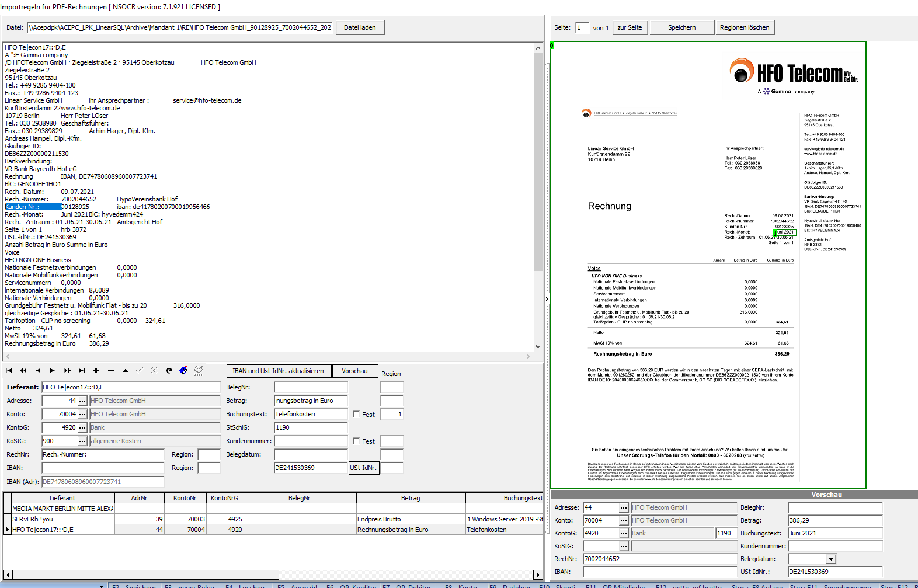Click the zur Seite button

630,27
